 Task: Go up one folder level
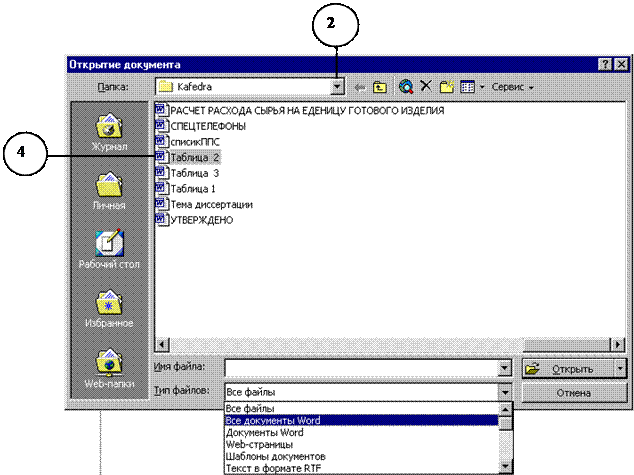pyautogui.click(x=380, y=87)
